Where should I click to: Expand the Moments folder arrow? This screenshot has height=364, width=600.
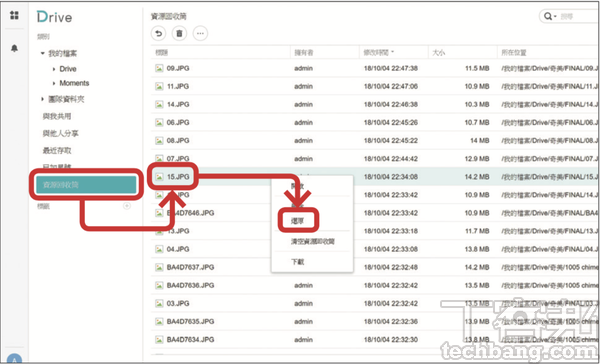(54, 83)
